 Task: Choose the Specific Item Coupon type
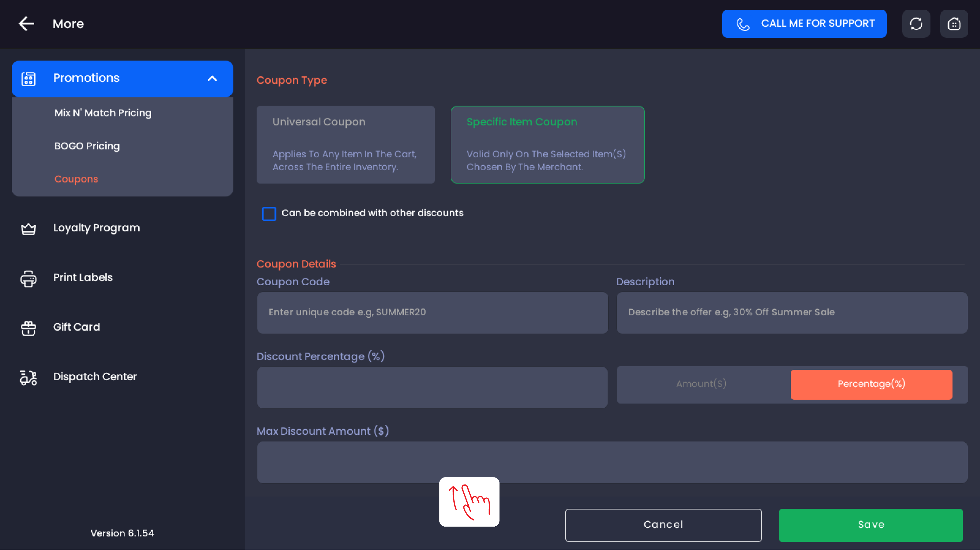pyautogui.click(x=547, y=145)
